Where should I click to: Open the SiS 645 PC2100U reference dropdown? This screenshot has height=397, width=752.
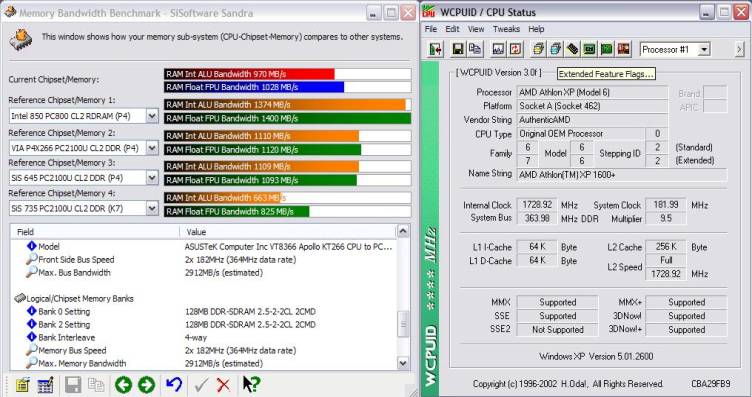point(152,178)
